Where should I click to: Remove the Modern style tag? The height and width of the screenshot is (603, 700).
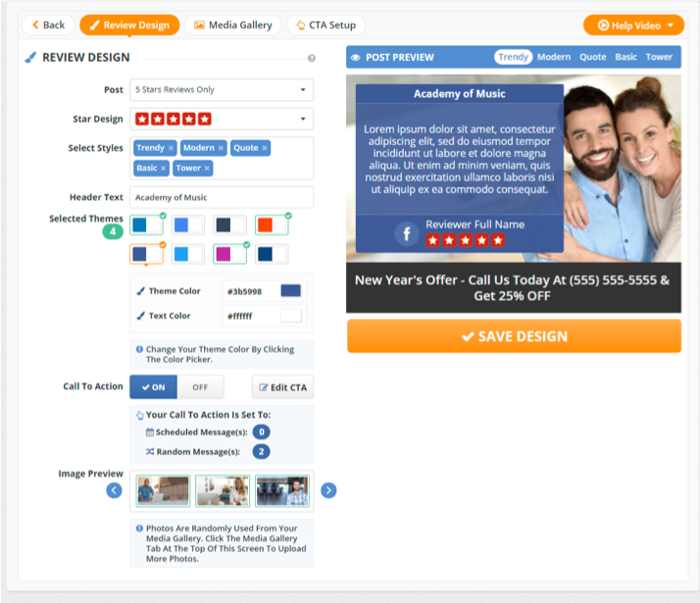pos(221,148)
